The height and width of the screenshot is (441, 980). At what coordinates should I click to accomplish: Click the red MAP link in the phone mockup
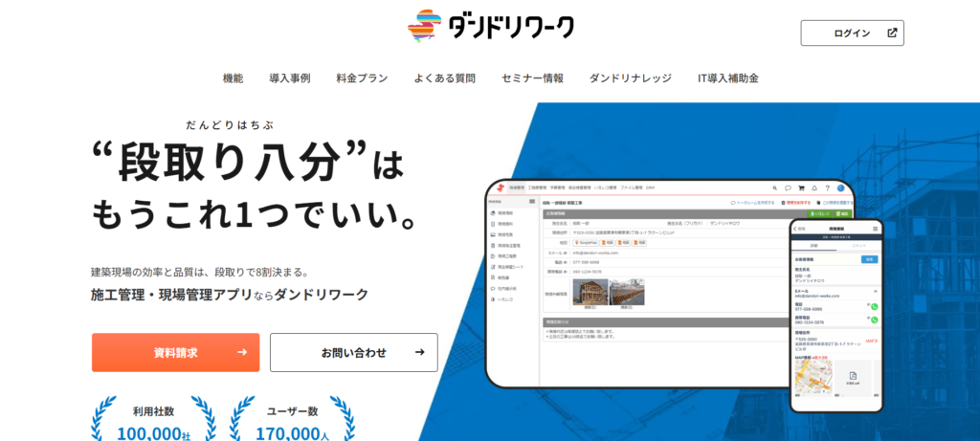(x=871, y=342)
